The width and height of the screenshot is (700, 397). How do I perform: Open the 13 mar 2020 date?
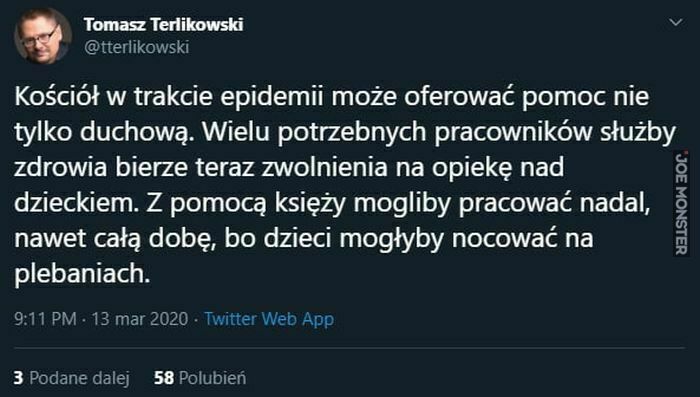point(140,319)
